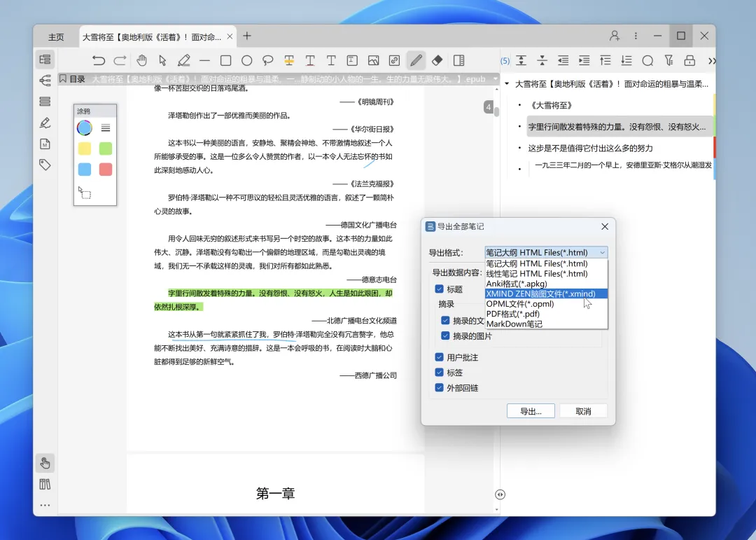Select the hand pan tool

tap(141, 60)
